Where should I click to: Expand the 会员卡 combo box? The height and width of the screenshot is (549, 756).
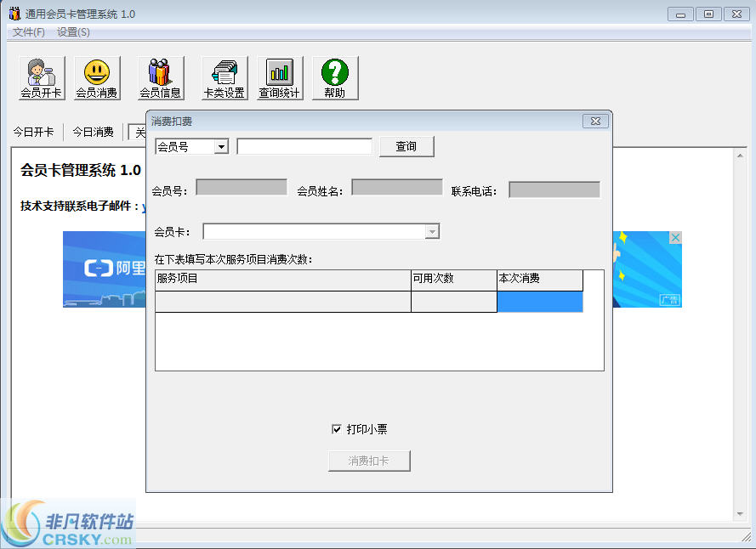tap(432, 232)
